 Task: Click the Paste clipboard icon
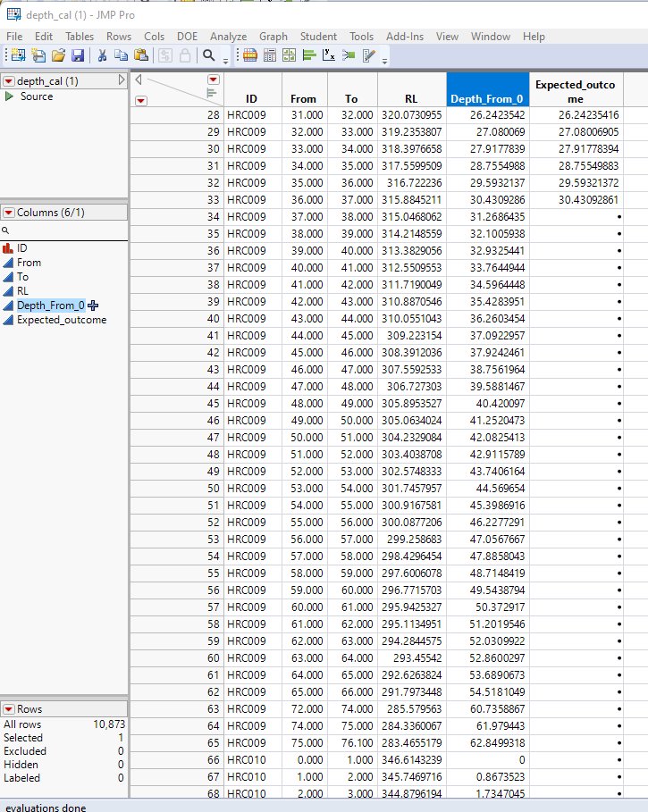click(x=141, y=55)
